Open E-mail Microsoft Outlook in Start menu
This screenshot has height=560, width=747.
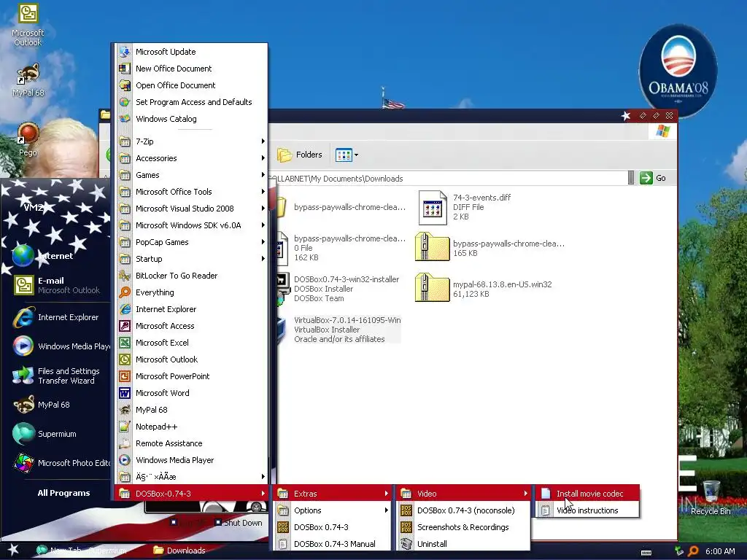point(56,285)
